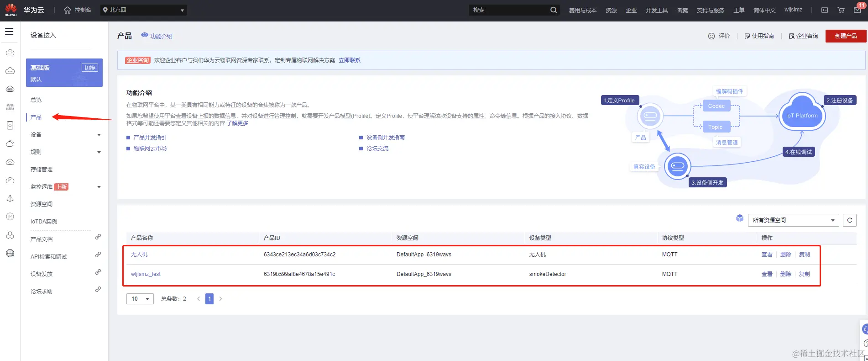Open link icon next to API检索和调试

98,255
